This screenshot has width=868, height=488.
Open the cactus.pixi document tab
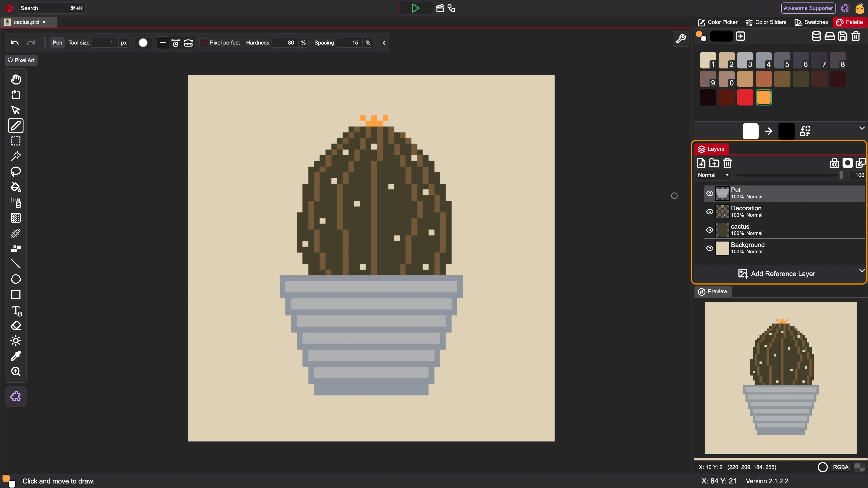click(x=29, y=22)
